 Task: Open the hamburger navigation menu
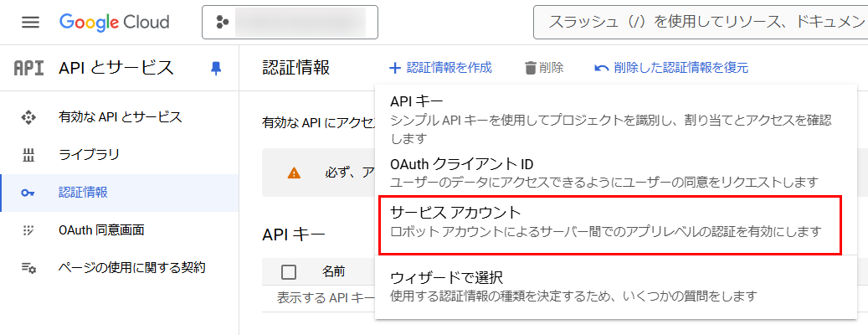tap(30, 22)
